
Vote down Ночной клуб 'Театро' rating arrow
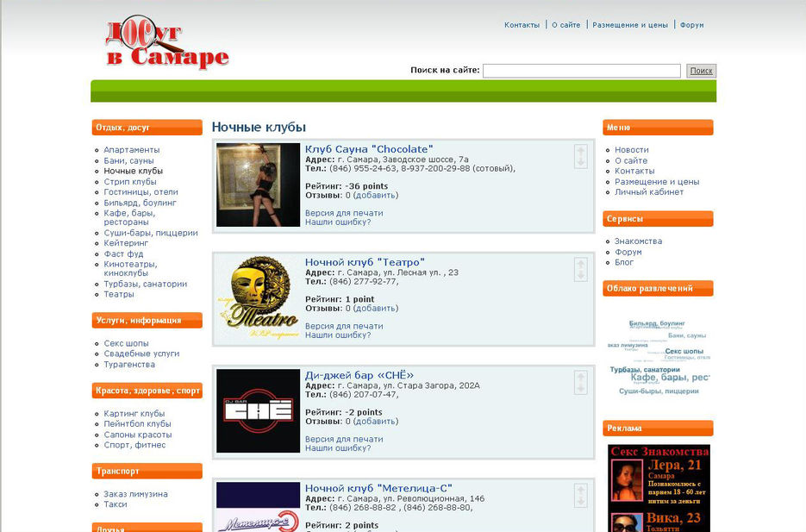[x=581, y=275]
